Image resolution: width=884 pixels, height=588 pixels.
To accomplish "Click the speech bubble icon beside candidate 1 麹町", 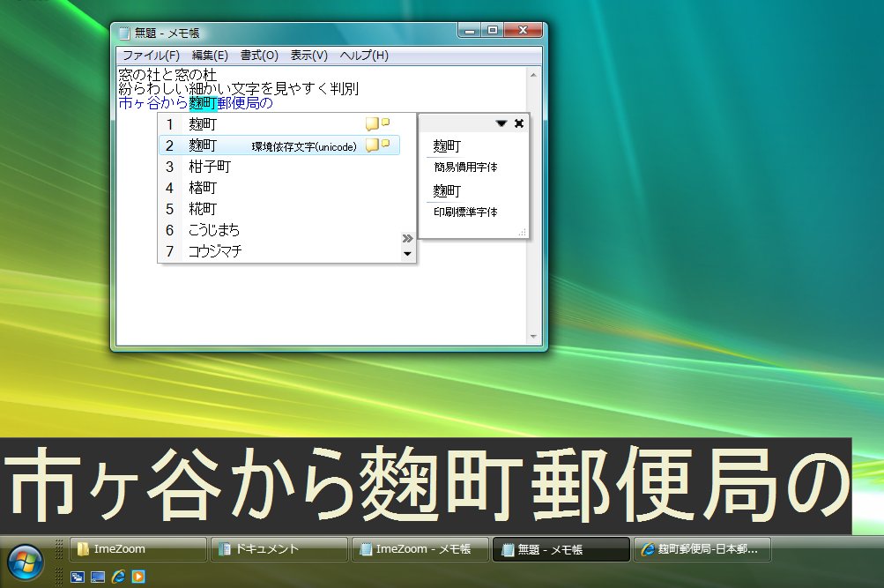I will click(x=372, y=123).
